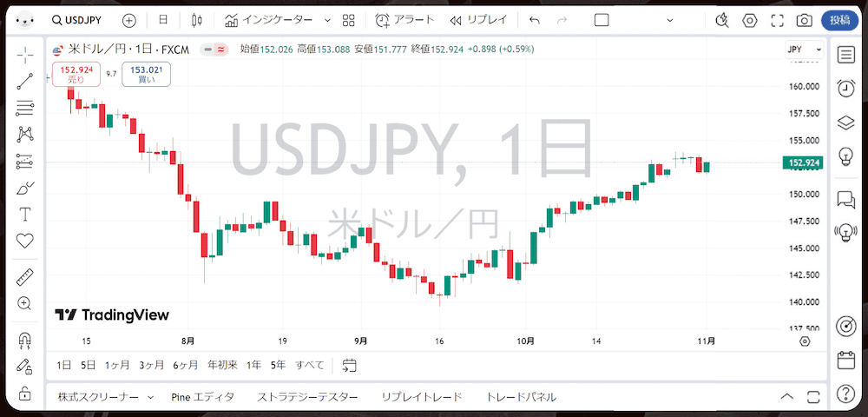868x417 pixels.
Task: Toggle magnet mode for drawings
Action: [x=25, y=341]
